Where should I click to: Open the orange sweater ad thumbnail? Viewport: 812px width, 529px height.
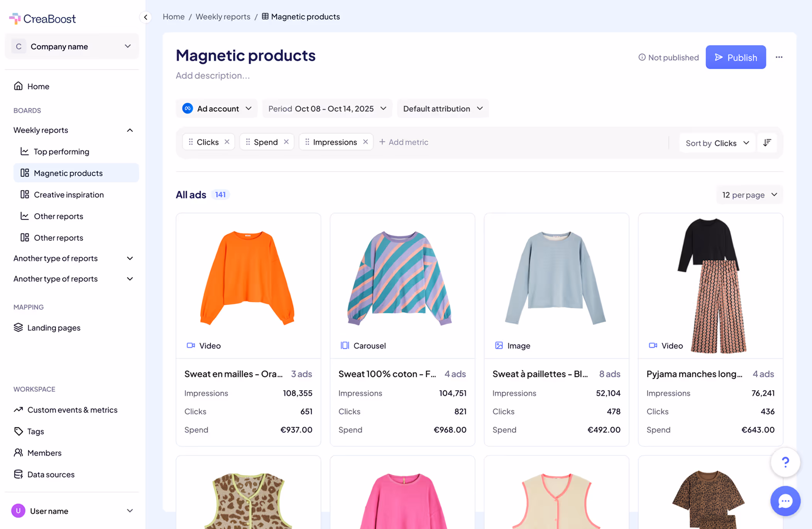tap(248, 278)
